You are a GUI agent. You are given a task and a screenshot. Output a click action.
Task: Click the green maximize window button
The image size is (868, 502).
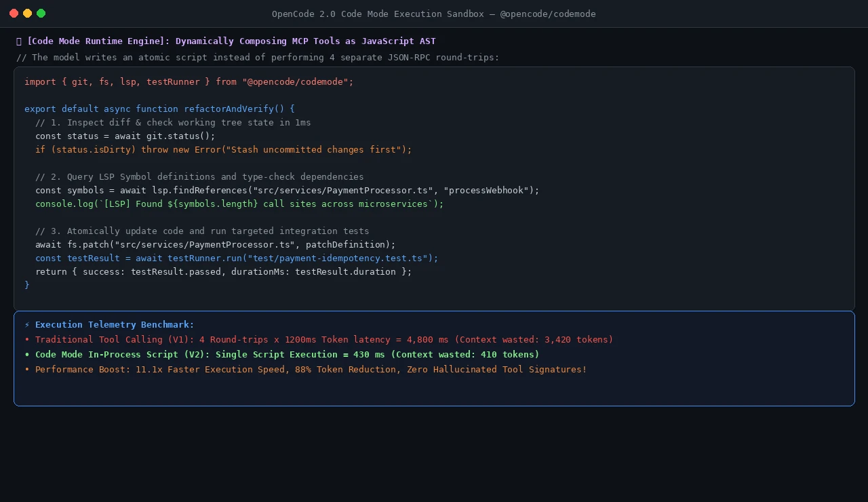click(x=41, y=14)
